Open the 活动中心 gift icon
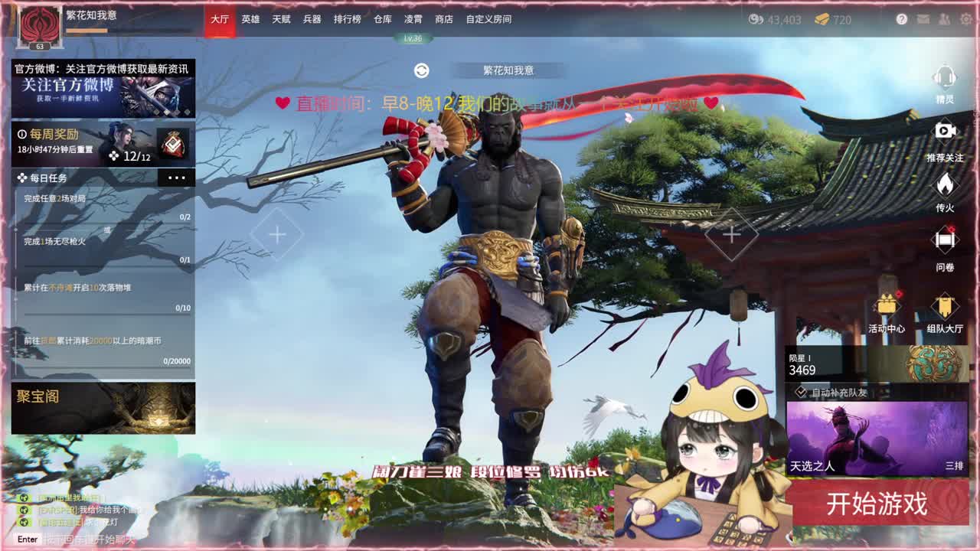Image resolution: width=980 pixels, height=551 pixels. [x=887, y=305]
